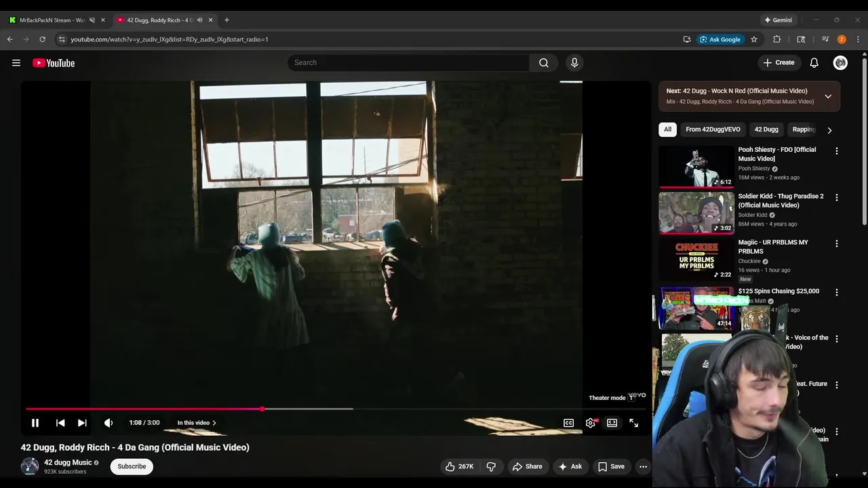The width and height of the screenshot is (868, 488).
Task: Open '$125 Spins Chasing $25,000' title
Action: point(778,291)
